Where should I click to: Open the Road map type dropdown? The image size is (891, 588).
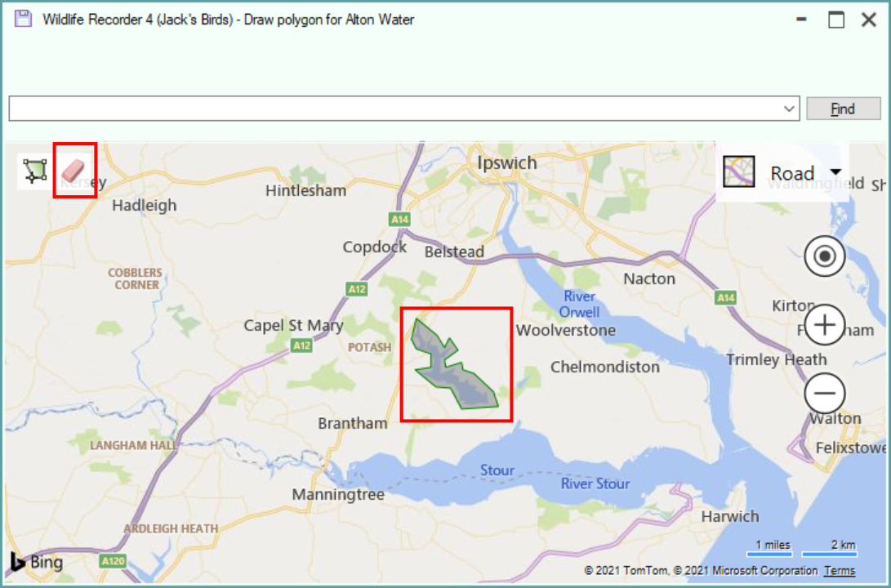coord(835,172)
